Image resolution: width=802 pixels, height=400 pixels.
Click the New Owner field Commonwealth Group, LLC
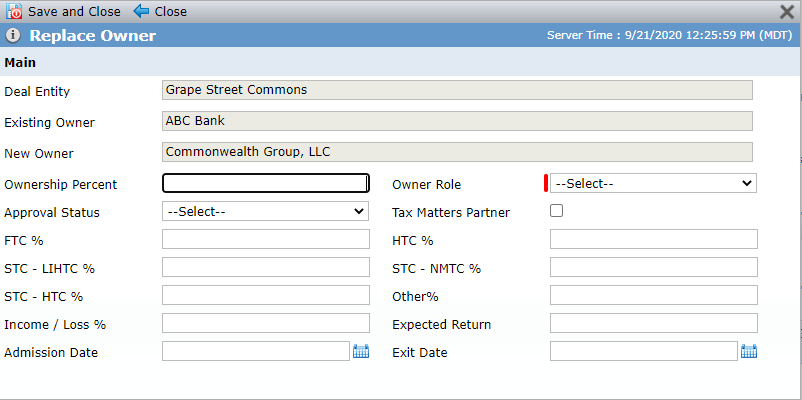pyautogui.click(x=457, y=152)
